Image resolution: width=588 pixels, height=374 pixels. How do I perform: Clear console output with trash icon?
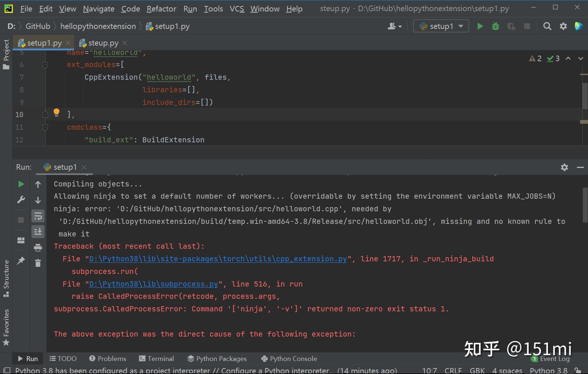(x=38, y=263)
